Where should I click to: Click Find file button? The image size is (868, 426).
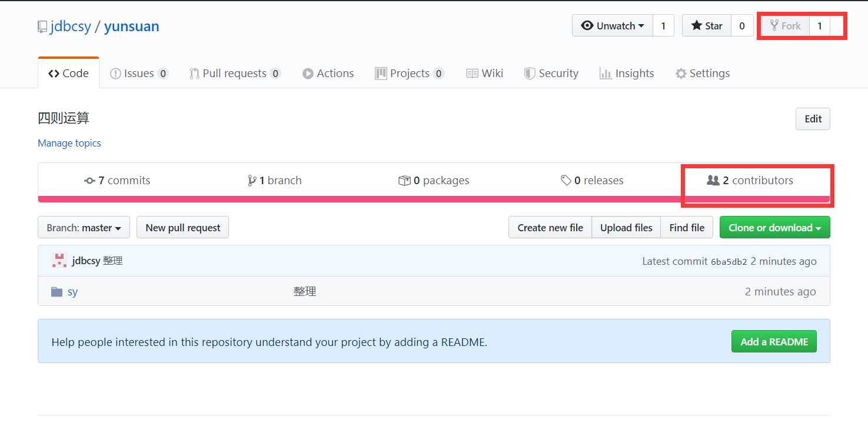tap(687, 228)
